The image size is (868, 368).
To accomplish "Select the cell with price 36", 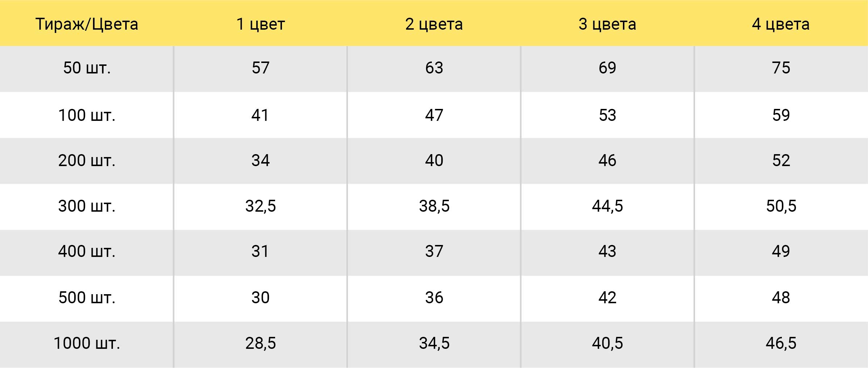I will click(x=434, y=298).
